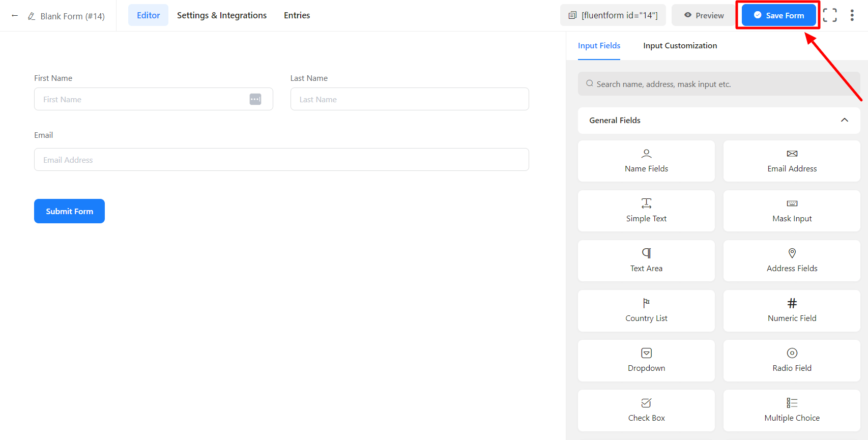Insert the Mask Input field
Viewport: 868px width, 440px height.
coord(792,211)
